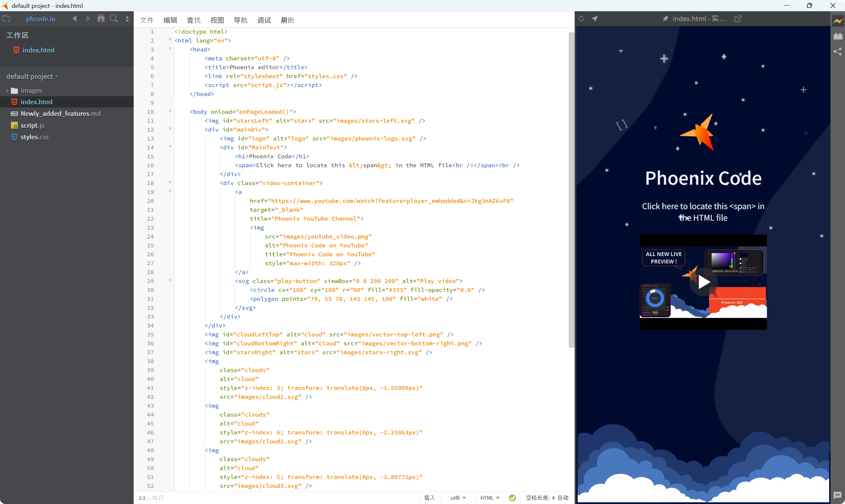Click the play button on video preview
Viewport: 845px width, 504px height.
click(703, 282)
